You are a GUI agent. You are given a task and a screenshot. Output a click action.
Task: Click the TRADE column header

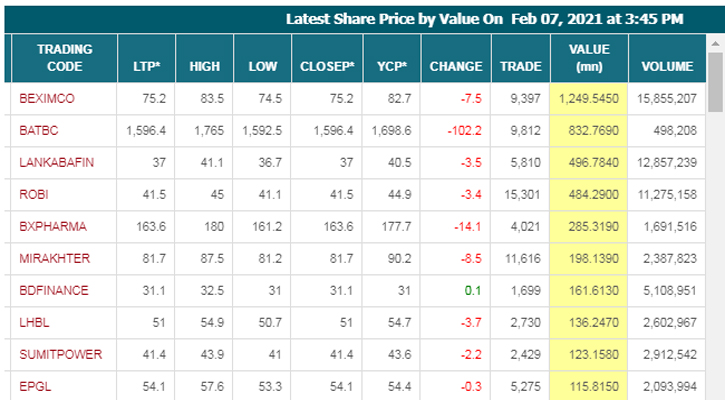(x=521, y=67)
